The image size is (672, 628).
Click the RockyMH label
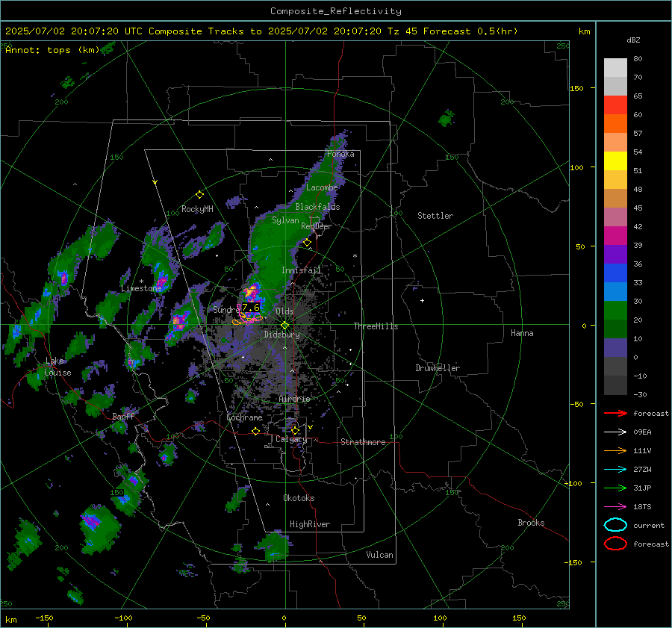(197, 209)
